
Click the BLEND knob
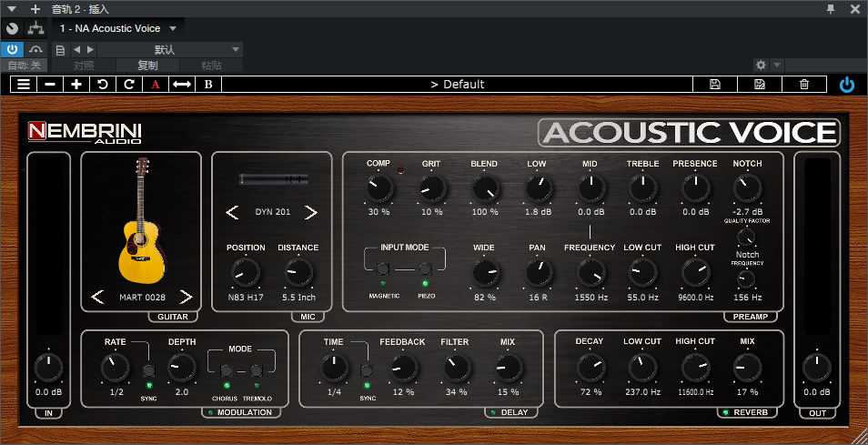point(485,188)
